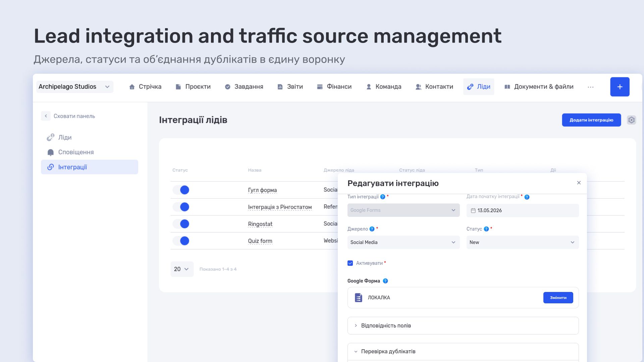Select Сповіщення in the sidebar
The width and height of the screenshot is (644, 362).
pos(89,152)
